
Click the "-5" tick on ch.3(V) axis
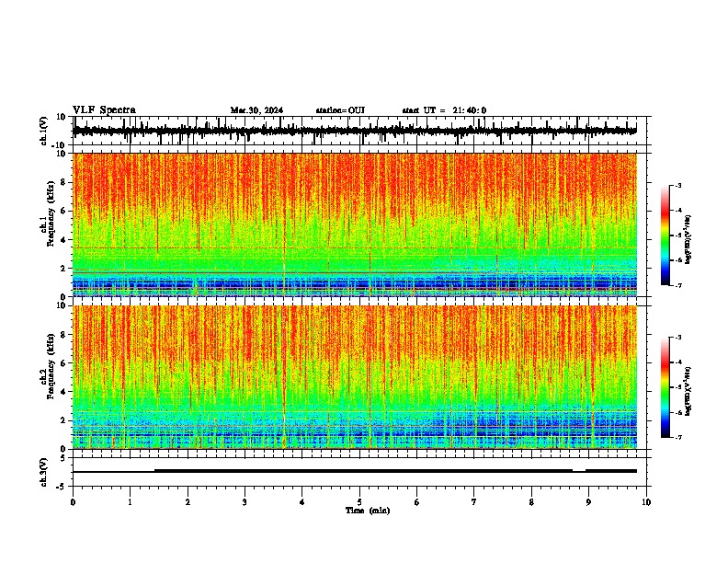62,486
